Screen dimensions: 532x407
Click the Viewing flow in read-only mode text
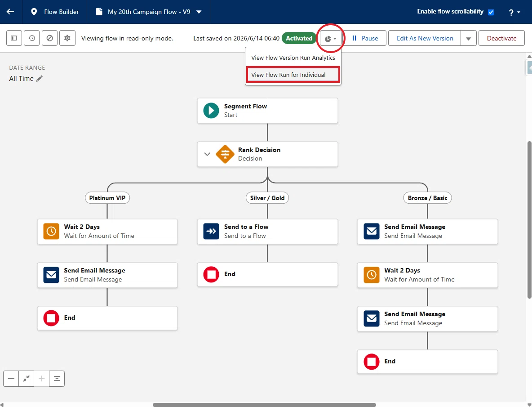click(127, 38)
